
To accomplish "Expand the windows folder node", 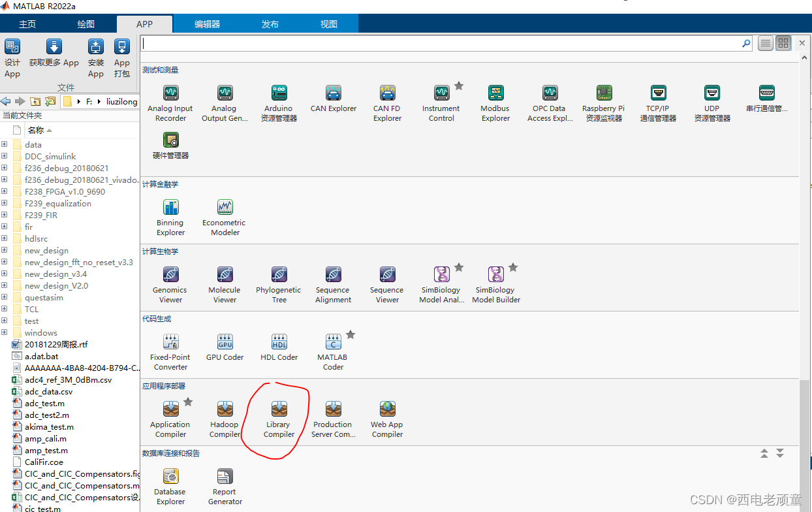I will [x=5, y=332].
